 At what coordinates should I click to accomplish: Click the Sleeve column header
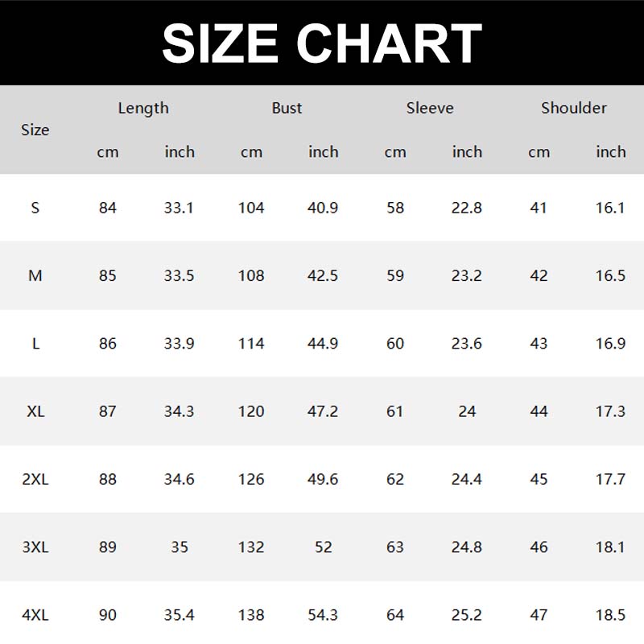click(x=430, y=108)
